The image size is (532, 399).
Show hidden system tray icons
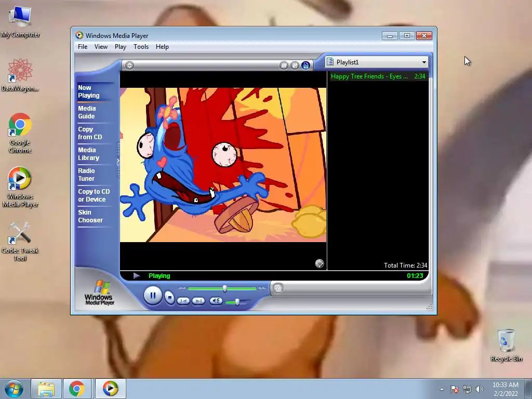click(x=442, y=389)
